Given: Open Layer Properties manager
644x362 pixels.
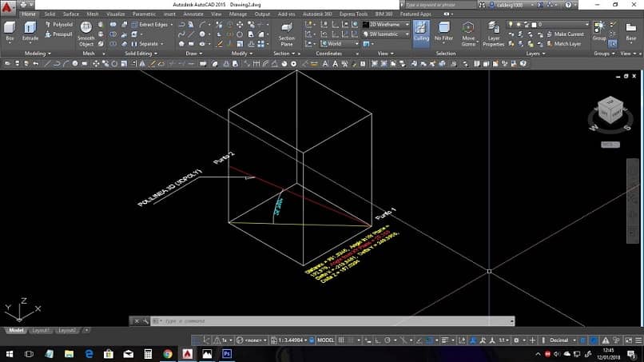Looking at the screenshot, I should [x=493, y=34].
